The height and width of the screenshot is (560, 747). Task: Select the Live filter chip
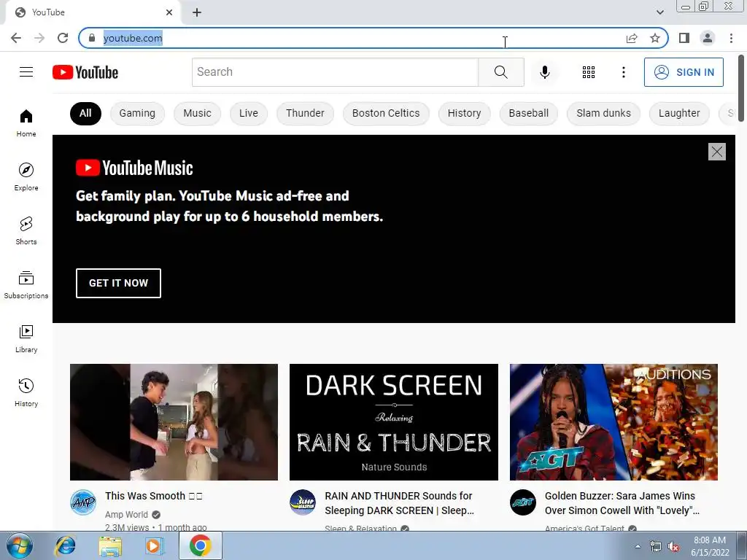[249, 113]
